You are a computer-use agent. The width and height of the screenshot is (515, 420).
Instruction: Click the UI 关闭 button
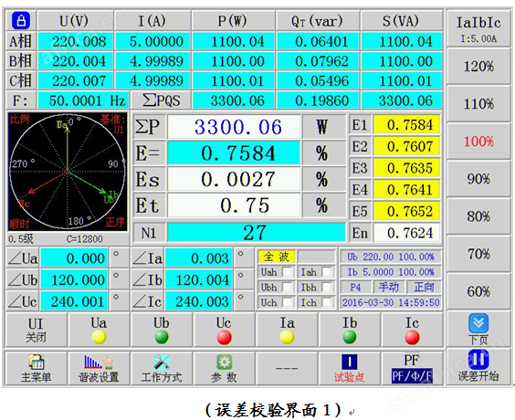point(37,330)
